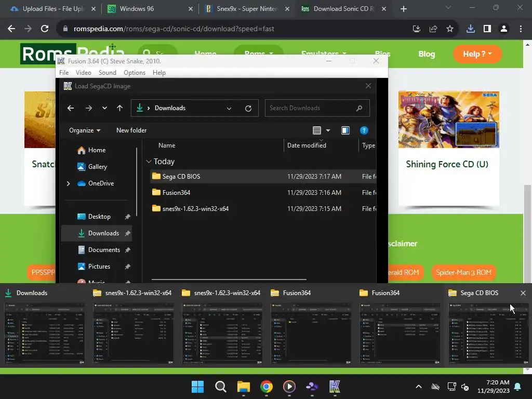Close the Sega CD BIOS preview thumbnail
Image resolution: width=532 pixels, height=399 pixels.
(523, 293)
